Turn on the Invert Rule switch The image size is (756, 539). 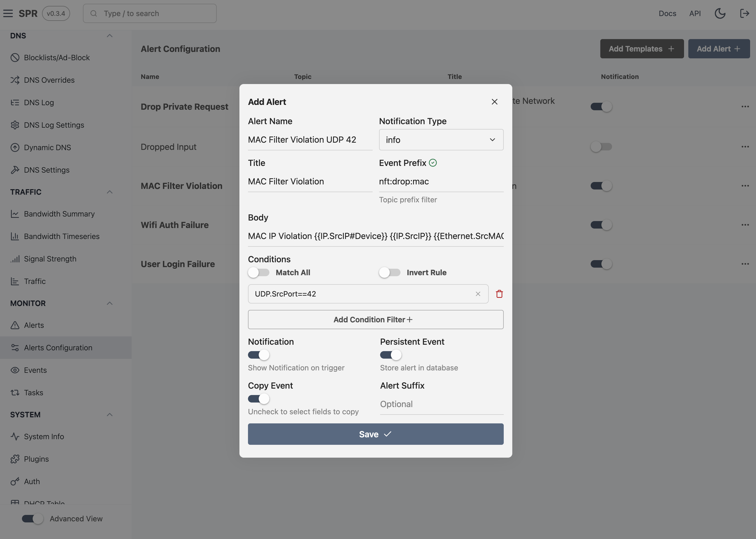click(390, 272)
